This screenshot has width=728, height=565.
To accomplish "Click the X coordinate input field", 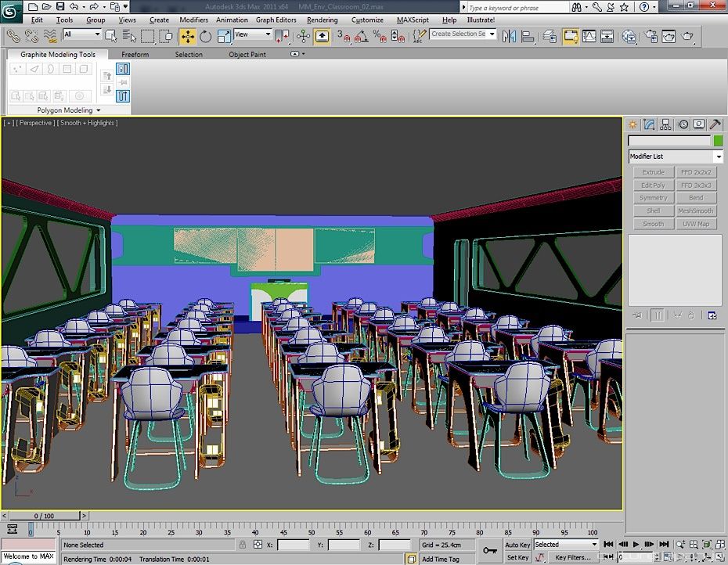I will click(x=294, y=545).
